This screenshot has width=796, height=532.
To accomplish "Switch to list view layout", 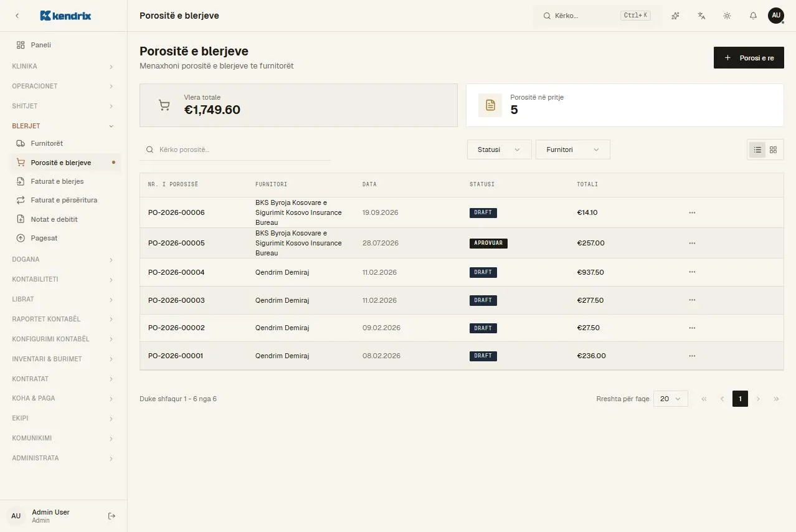I will click(757, 150).
